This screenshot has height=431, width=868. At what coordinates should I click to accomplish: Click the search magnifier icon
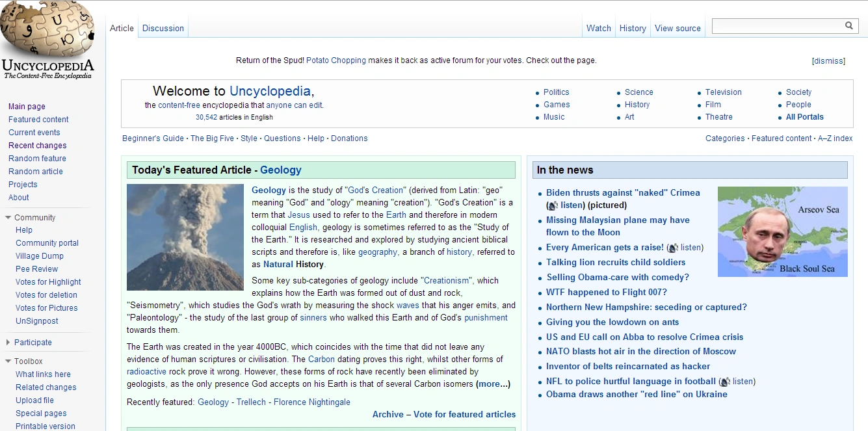[x=849, y=26]
